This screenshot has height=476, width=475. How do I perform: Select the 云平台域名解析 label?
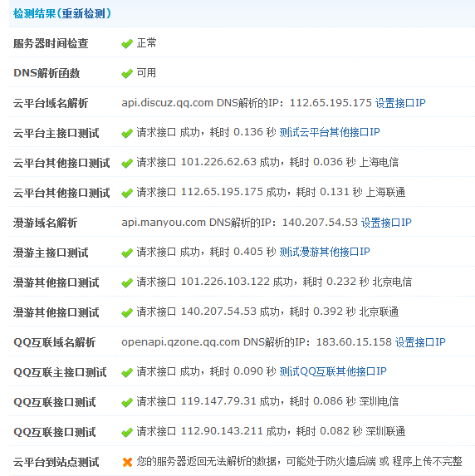tap(51, 103)
